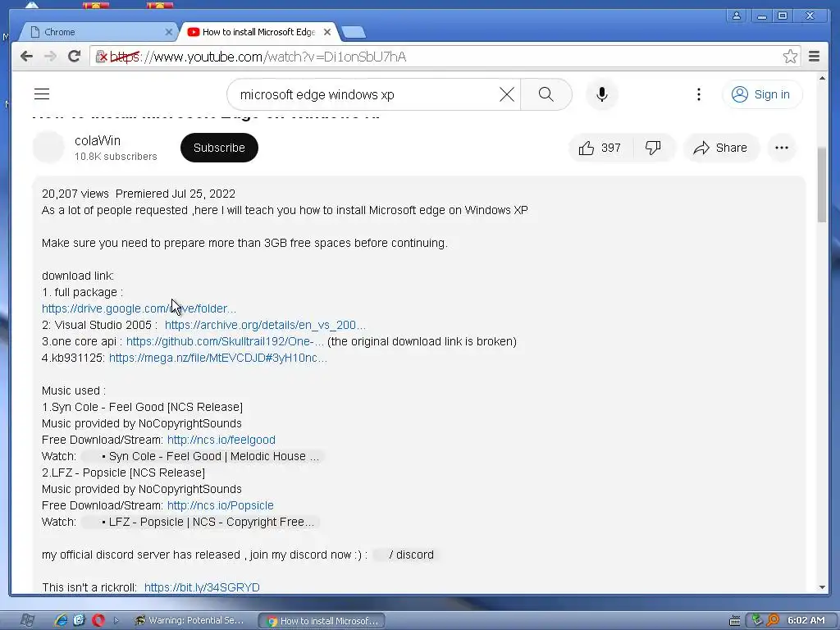The width and height of the screenshot is (840, 630).
Task: Switch to the Chrome tab
Action: pyautogui.click(x=99, y=32)
